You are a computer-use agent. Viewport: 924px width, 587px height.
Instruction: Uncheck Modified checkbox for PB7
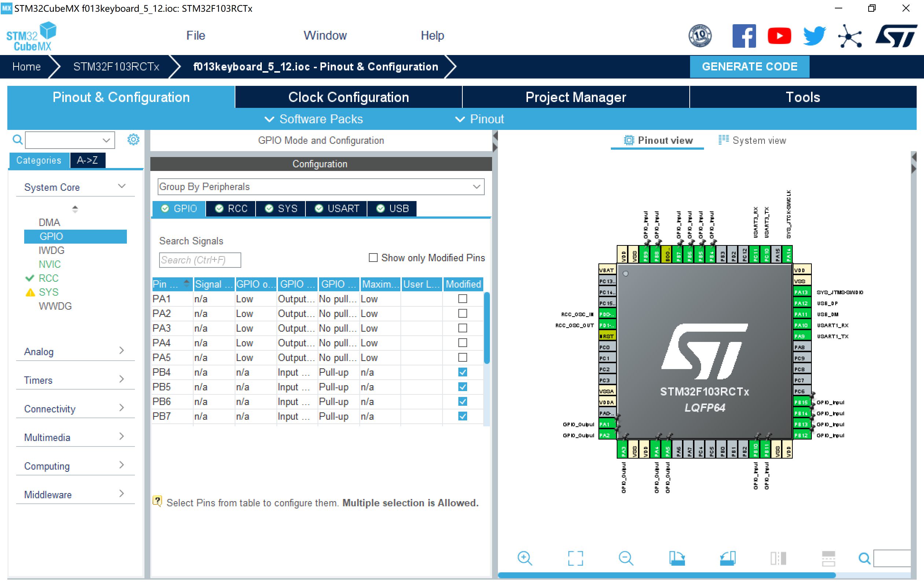(463, 416)
